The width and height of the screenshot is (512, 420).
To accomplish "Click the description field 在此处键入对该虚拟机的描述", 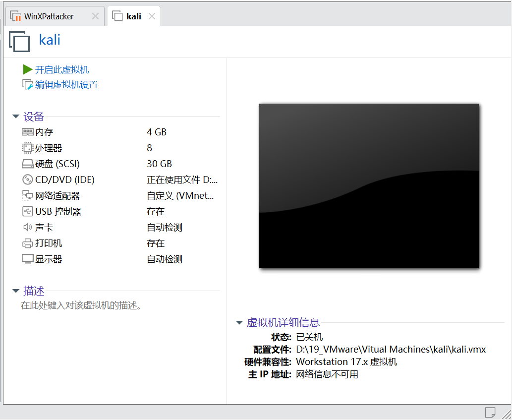I will [x=81, y=305].
